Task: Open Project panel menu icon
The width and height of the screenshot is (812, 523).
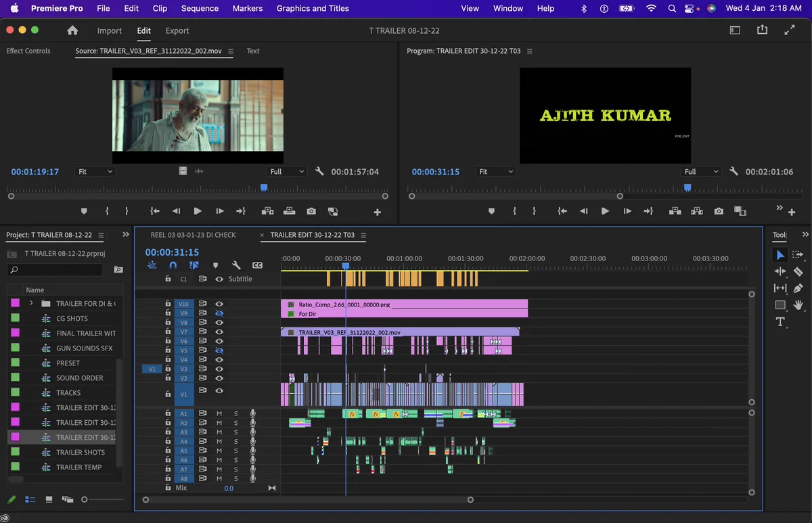Action: pyautogui.click(x=101, y=235)
